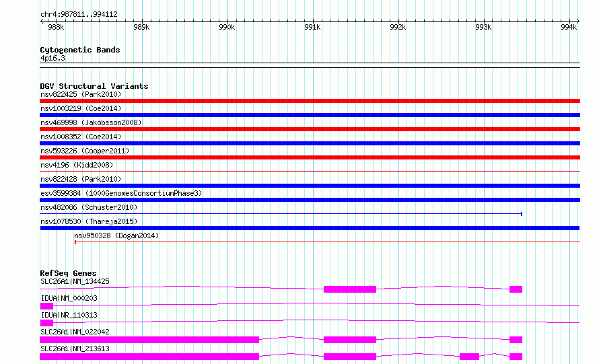Click the longest exon of SLC26A1|NM_022042
Viewport: 599px width, 364px height.
tap(149, 340)
